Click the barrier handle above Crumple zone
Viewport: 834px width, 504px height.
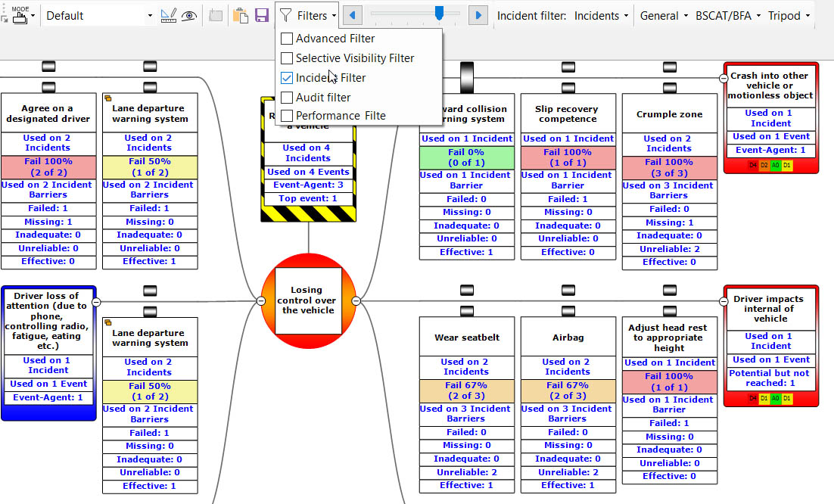[x=669, y=87]
